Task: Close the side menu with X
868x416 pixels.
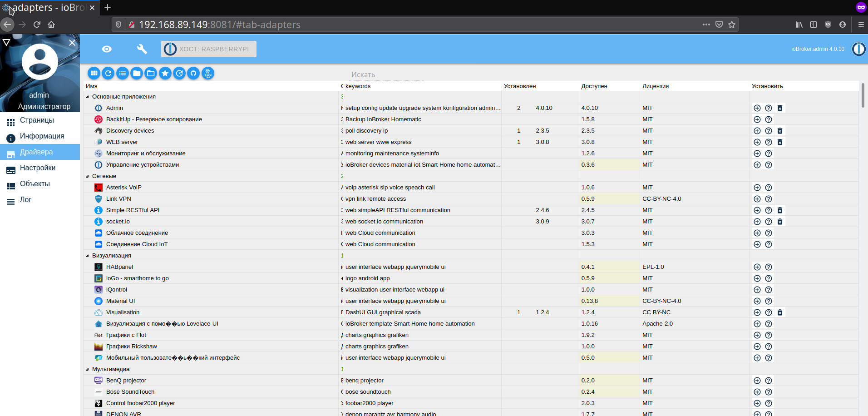Action: click(72, 43)
